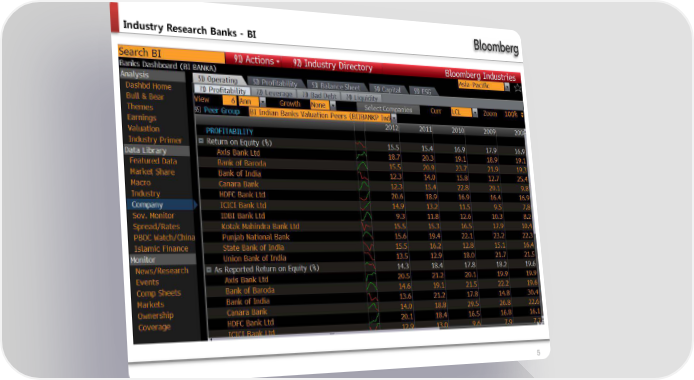
Task: Open sparkline chart for Return on Equity header row
Action: point(360,146)
